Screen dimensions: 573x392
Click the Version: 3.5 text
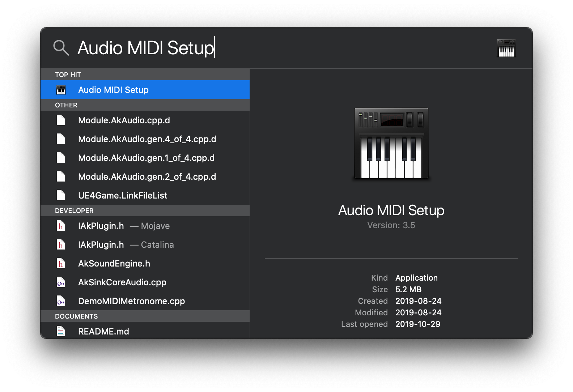[391, 225]
